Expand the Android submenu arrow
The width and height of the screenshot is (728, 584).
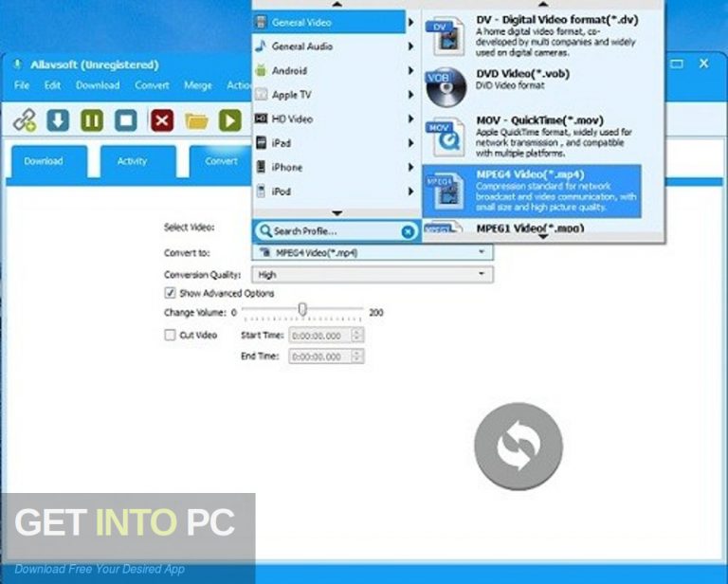[x=410, y=70]
